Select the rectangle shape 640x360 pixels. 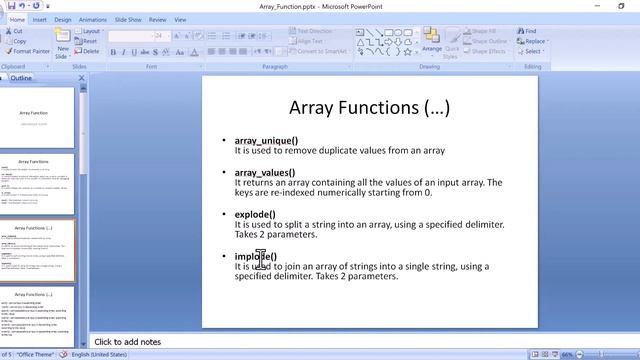coord(389,32)
